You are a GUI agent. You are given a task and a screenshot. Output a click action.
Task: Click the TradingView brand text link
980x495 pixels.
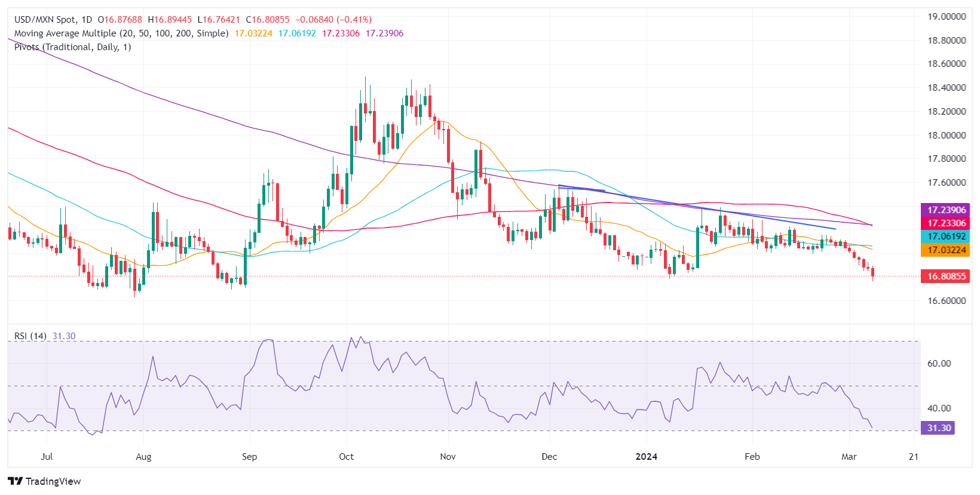(x=53, y=481)
